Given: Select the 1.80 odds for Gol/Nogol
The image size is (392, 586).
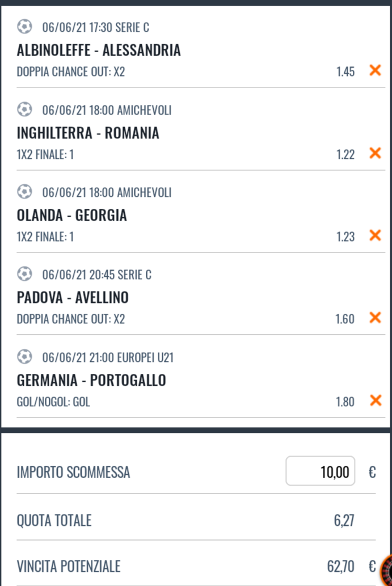Looking at the screenshot, I should [345, 402].
